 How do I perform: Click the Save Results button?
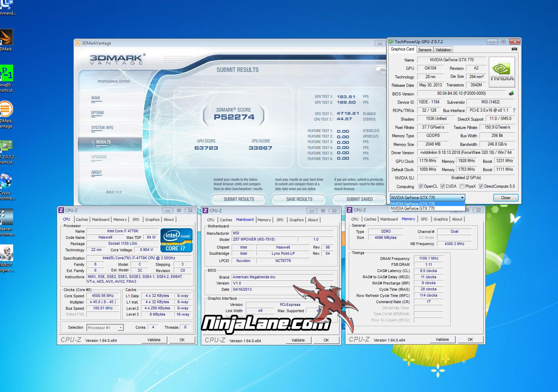[x=299, y=199]
